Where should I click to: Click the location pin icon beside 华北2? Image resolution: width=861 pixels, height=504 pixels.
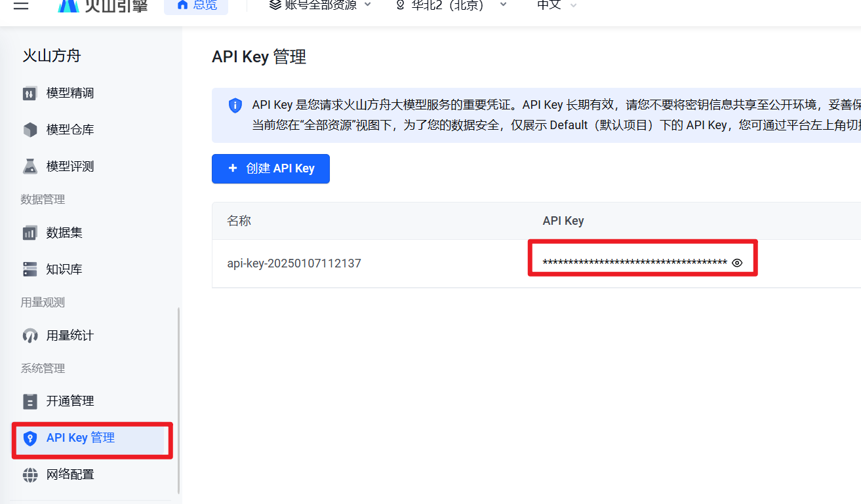pyautogui.click(x=400, y=5)
